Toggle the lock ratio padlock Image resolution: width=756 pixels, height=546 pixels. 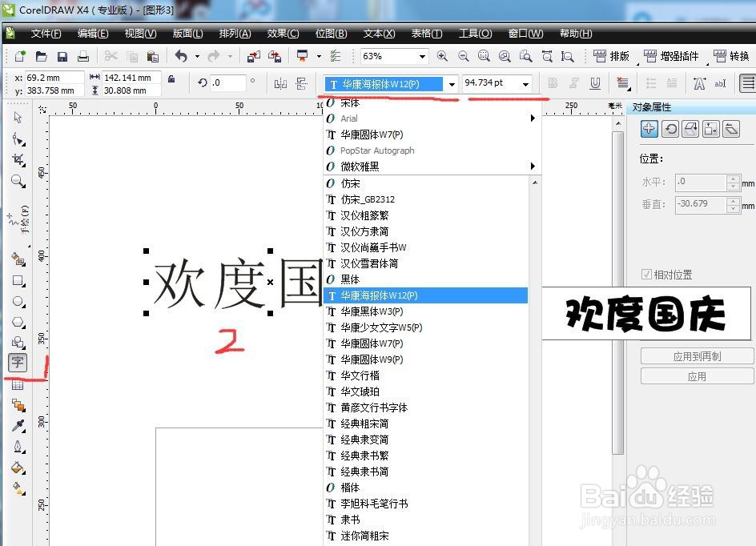171,78
